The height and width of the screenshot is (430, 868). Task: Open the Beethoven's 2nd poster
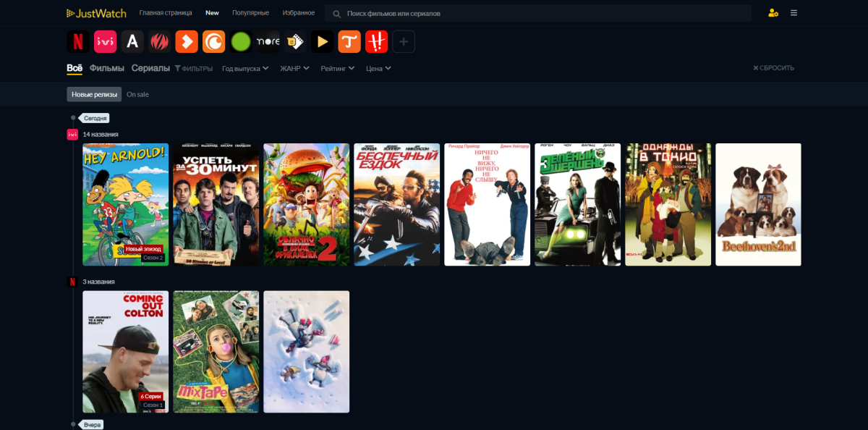pos(759,205)
